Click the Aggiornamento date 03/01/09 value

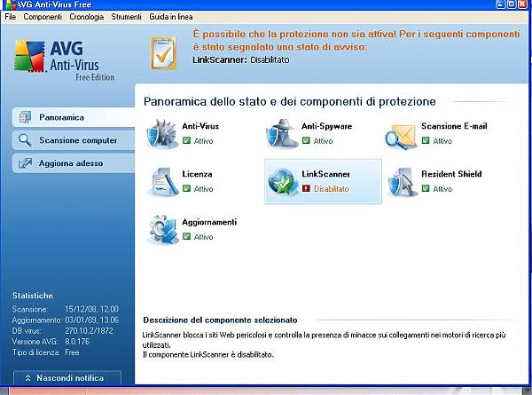(x=91, y=320)
